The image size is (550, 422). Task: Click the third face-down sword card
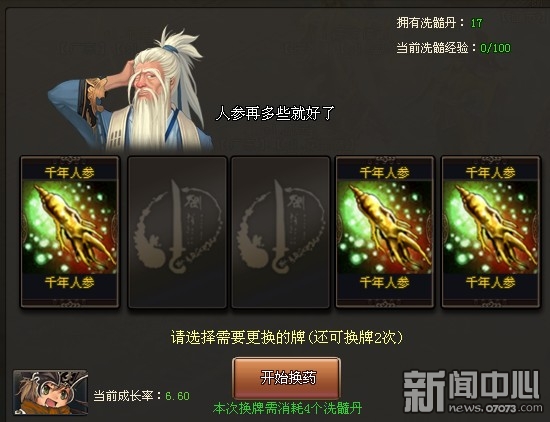point(280,232)
